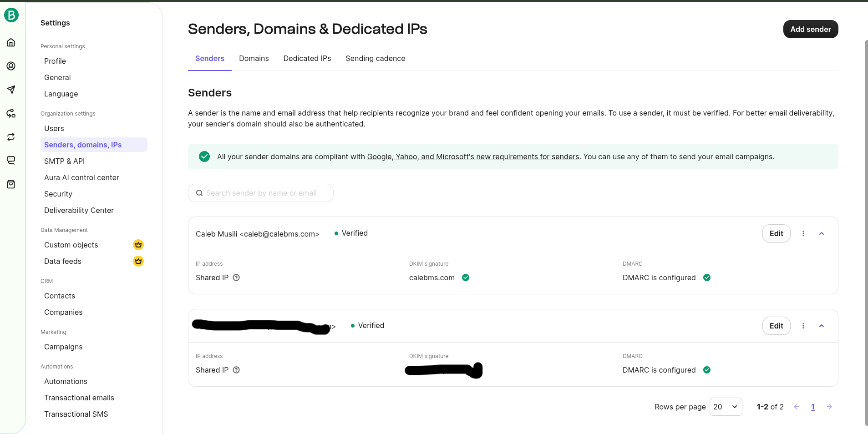Open Custom objects settings
868x434 pixels.
pos(71,245)
